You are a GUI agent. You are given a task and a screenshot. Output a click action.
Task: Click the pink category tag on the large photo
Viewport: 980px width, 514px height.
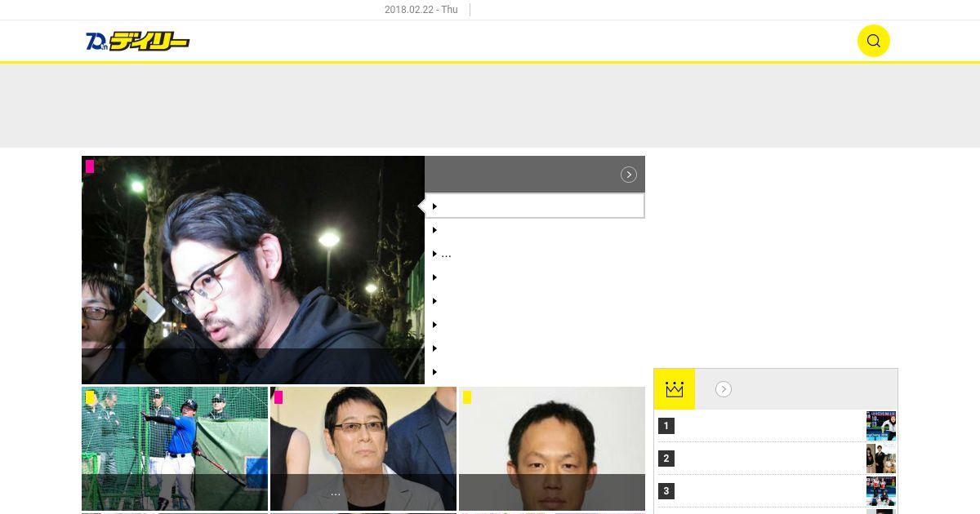coord(90,166)
